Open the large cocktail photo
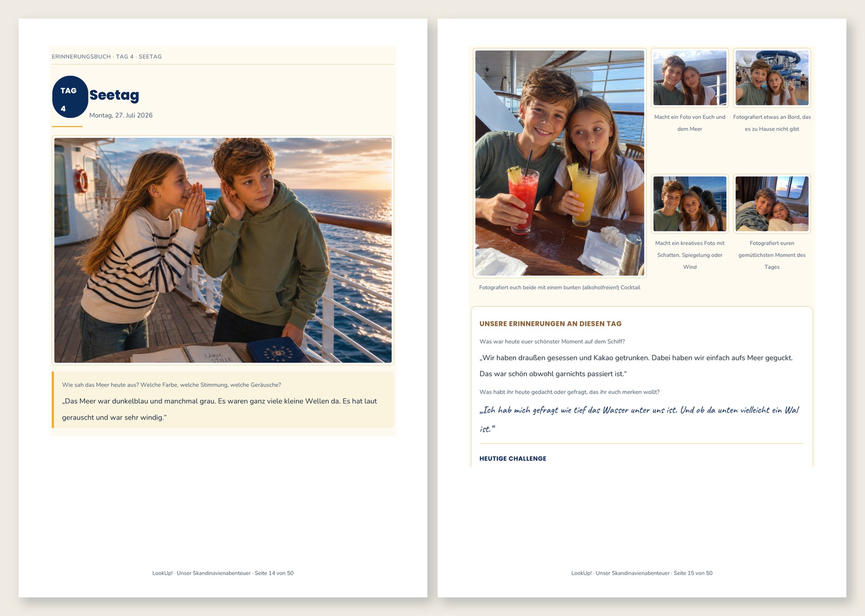 pos(560,163)
